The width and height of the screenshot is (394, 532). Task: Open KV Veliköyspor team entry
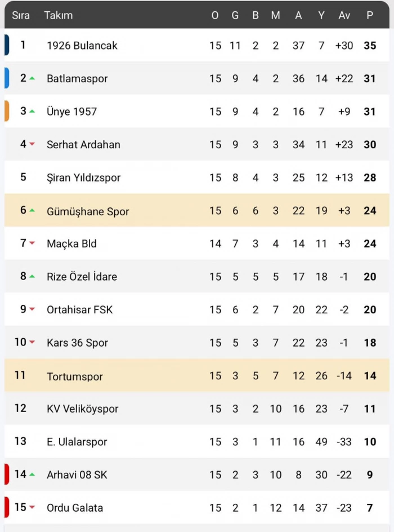[83, 409]
